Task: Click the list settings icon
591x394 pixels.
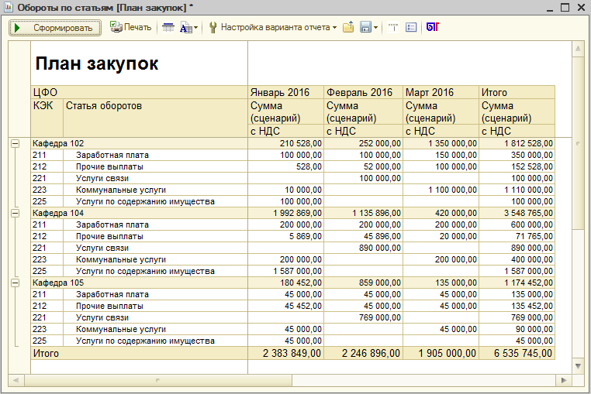Action: pyautogui.click(x=411, y=27)
